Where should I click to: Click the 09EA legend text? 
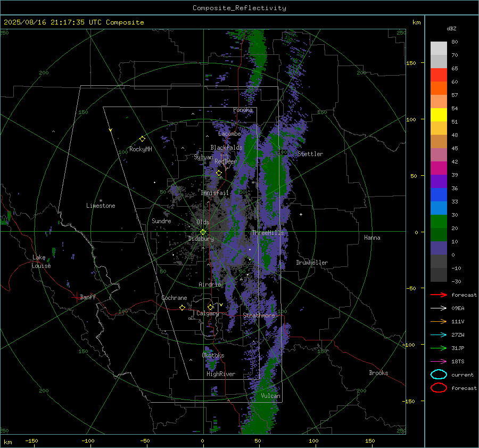458,308
